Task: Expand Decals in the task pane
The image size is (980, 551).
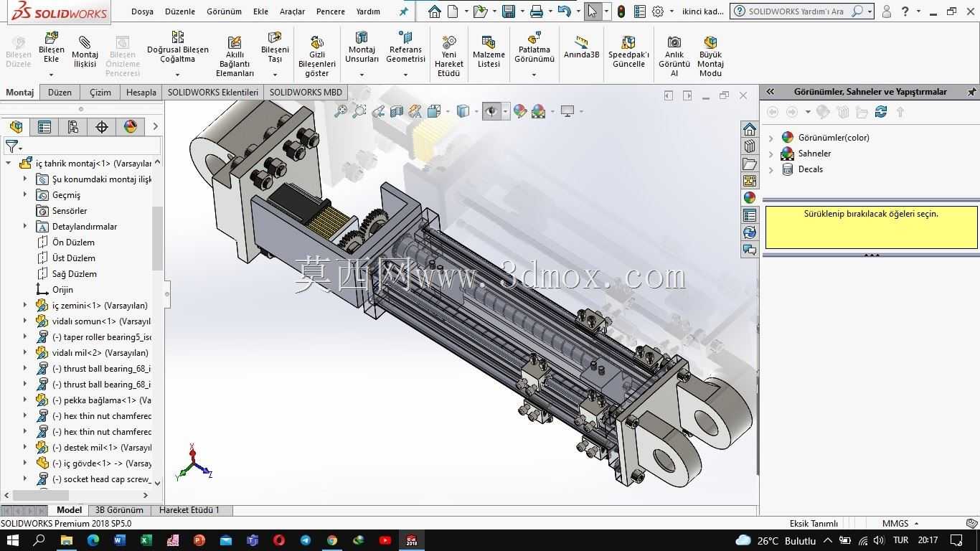Action: point(771,169)
